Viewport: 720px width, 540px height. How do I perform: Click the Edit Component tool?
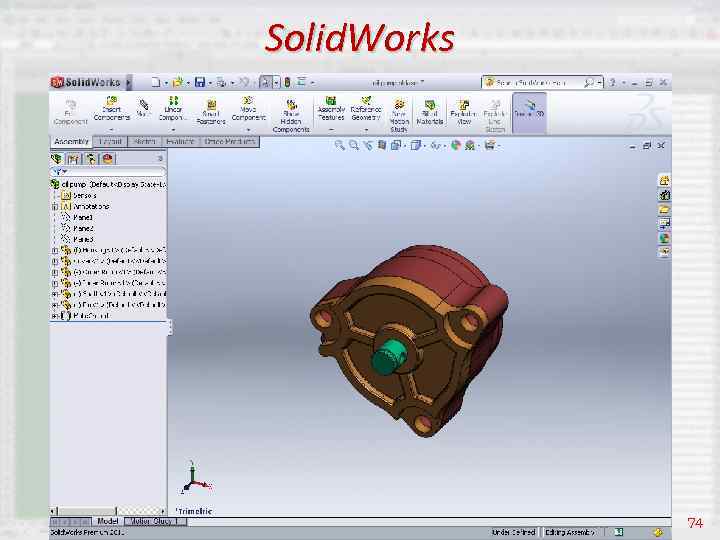click(70, 112)
